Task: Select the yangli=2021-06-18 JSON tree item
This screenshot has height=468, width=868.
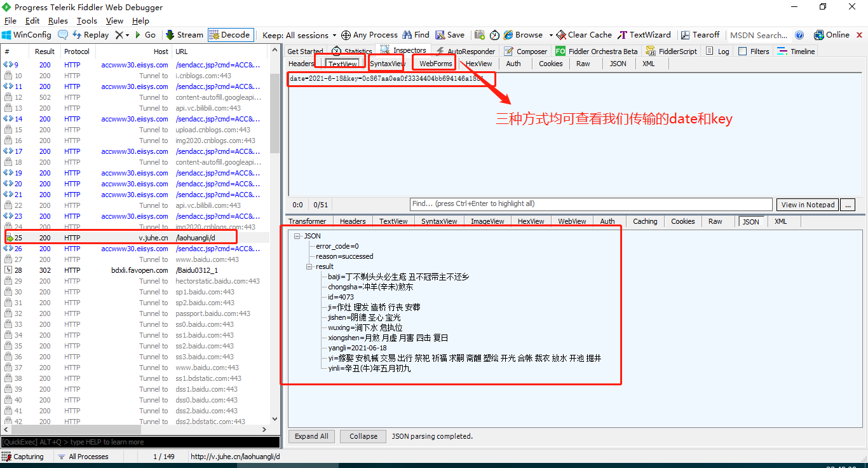Action: pos(357,348)
